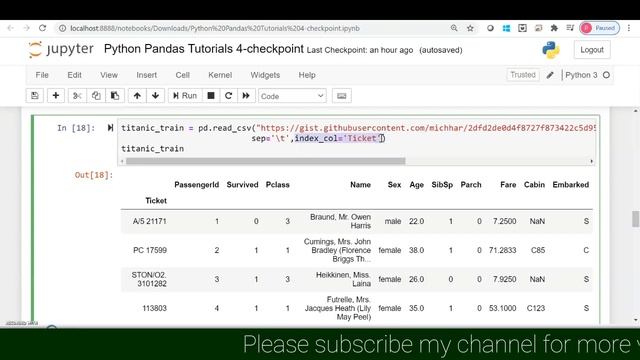Open the command palette keyboard icon
Viewport: 640px width, 360px height.
[342, 96]
